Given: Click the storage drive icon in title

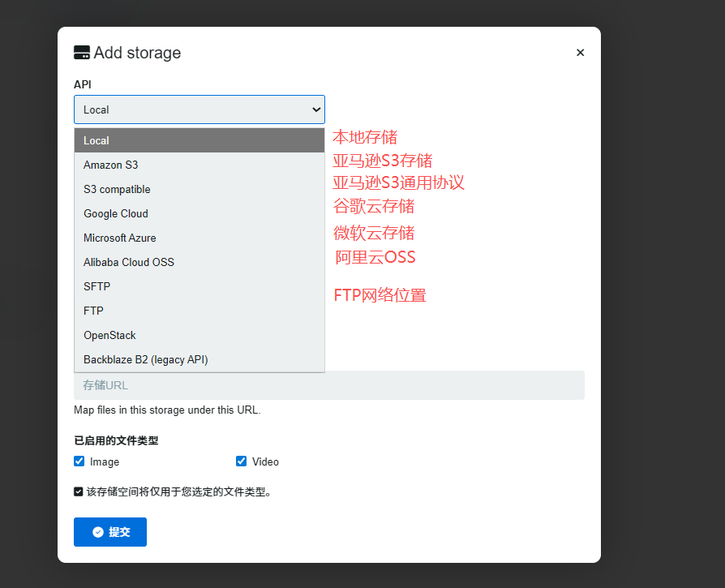Looking at the screenshot, I should (x=82, y=53).
